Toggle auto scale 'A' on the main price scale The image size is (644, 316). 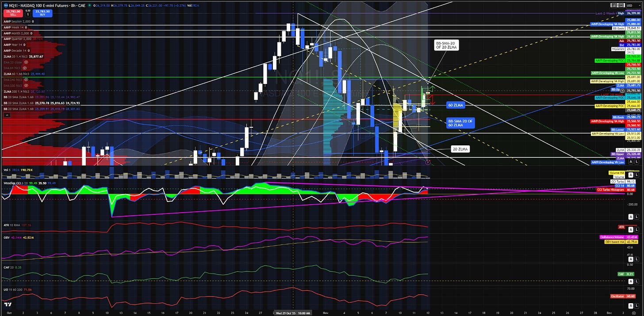(x=631, y=162)
